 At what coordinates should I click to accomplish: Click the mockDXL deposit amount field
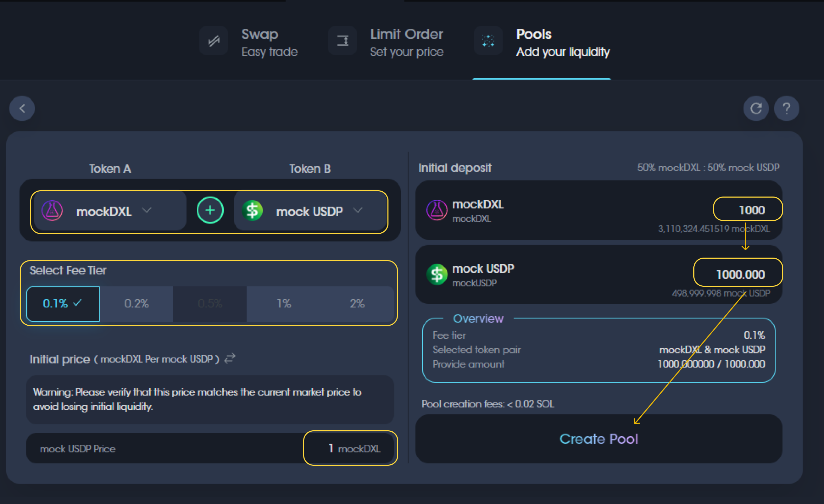748,210
